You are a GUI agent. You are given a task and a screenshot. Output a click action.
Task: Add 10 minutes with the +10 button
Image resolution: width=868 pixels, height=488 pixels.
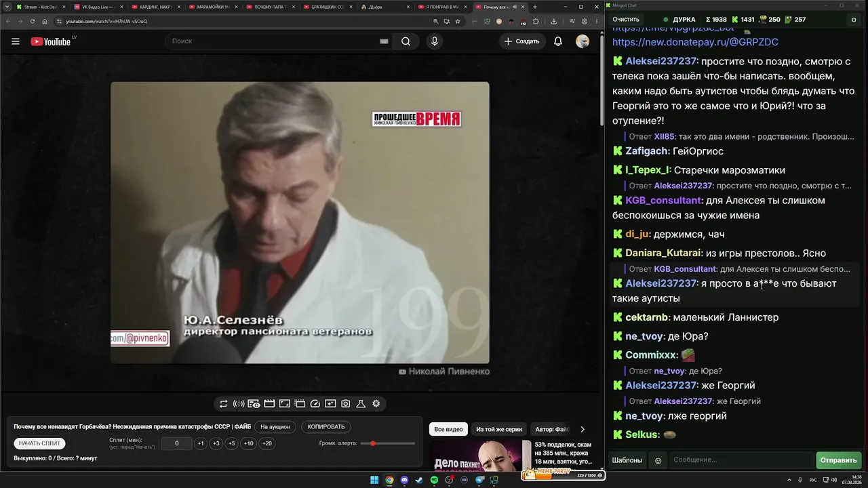coord(249,443)
